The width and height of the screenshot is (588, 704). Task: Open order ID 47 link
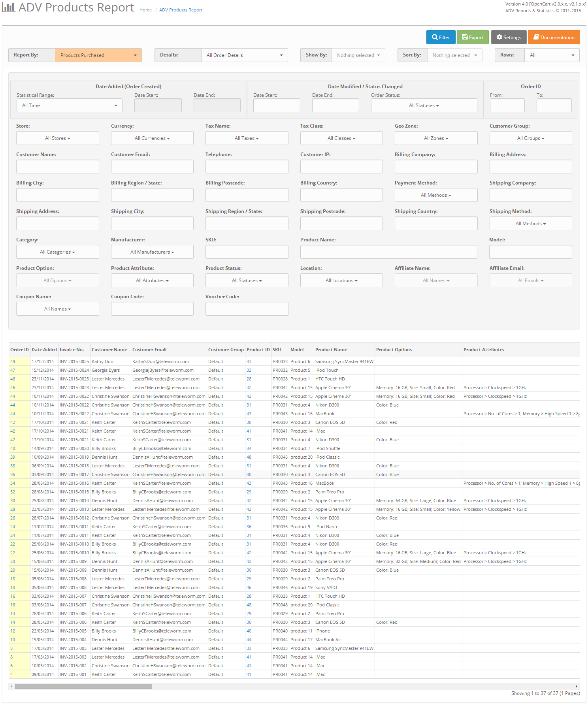pos(13,370)
